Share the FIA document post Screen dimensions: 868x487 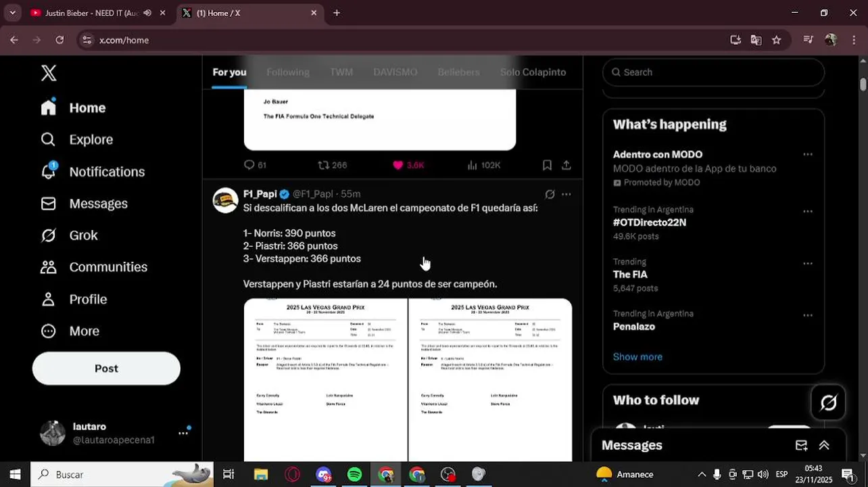click(x=566, y=165)
